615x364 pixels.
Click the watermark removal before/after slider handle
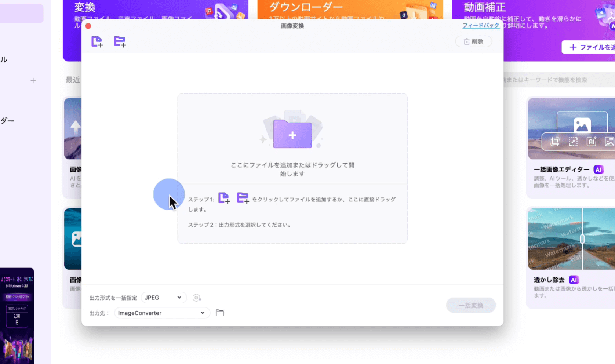point(582,239)
